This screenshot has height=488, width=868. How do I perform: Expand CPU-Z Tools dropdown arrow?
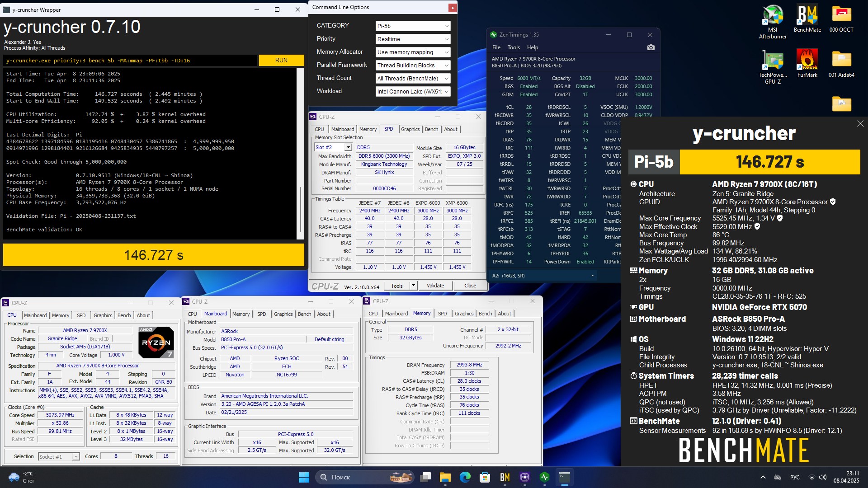point(413,286)
